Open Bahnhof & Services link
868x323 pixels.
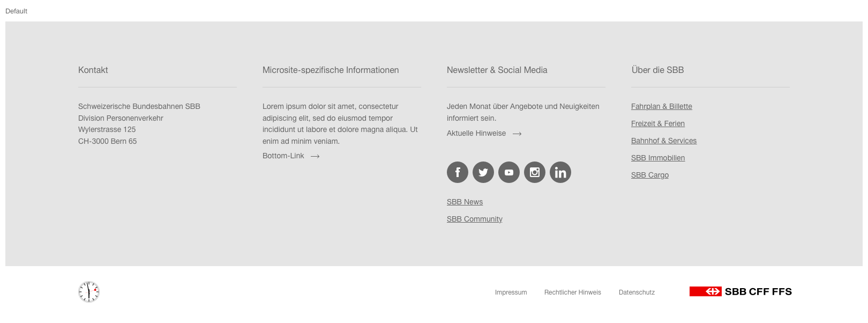[664, 141]
